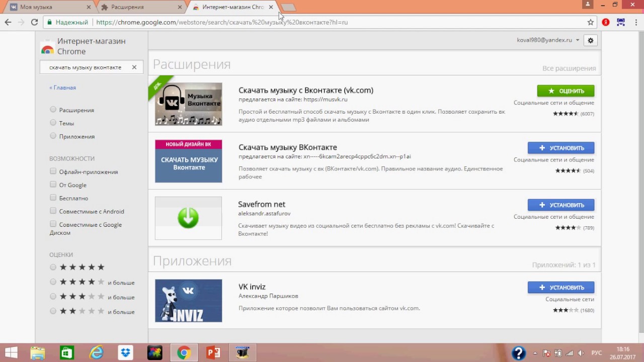This screenshot has height=362, width=644.
Task: Close the Расширения tab
Action: tap(180, 7)
